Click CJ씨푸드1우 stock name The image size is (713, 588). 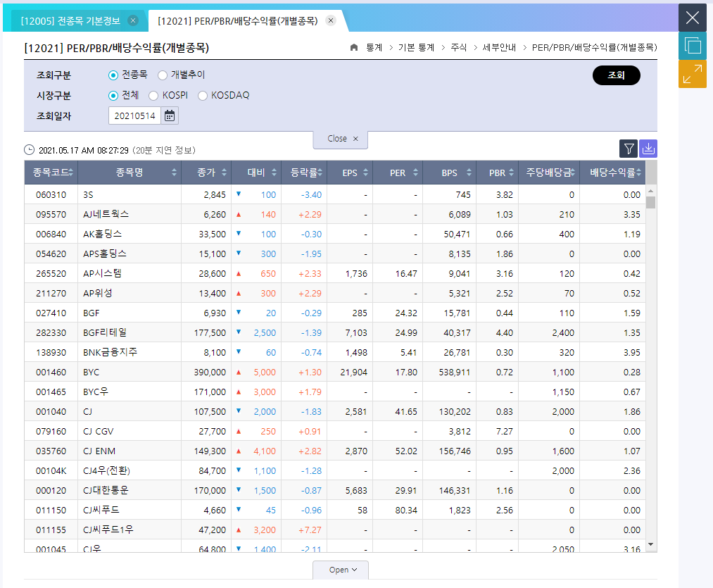pos(108,530)
